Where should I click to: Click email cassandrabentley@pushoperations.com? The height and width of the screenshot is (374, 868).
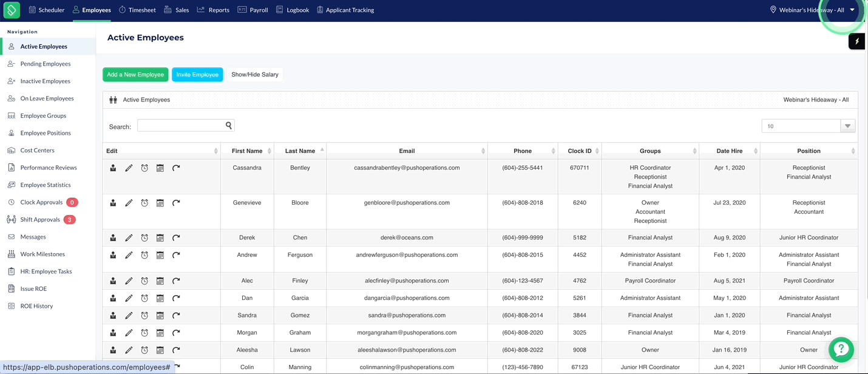407,168
